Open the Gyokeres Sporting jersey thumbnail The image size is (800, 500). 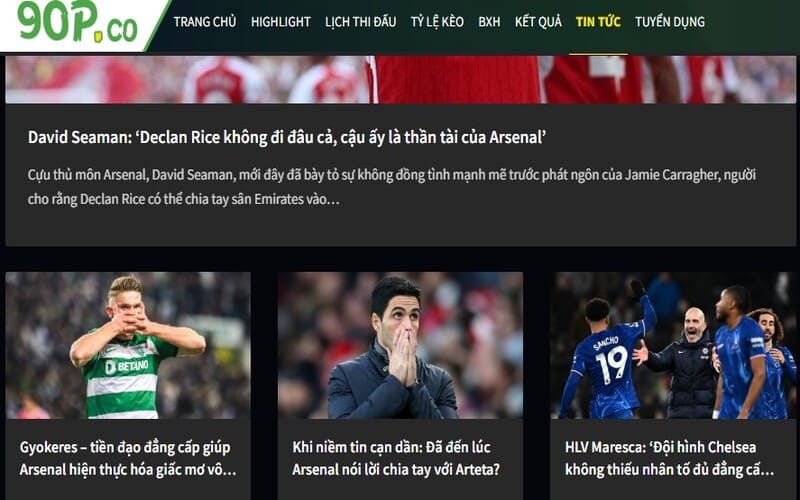(128, 345)
